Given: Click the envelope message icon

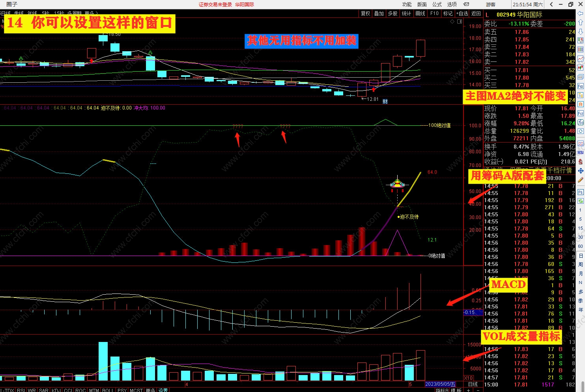Looking at the screenshot, I should tap(466, 4).
